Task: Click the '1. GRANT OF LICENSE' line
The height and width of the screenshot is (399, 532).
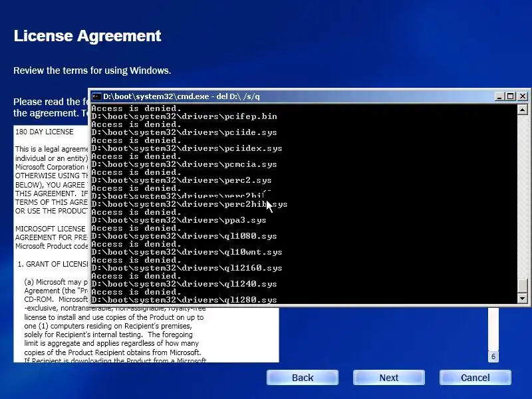Action: coord(53,264)
